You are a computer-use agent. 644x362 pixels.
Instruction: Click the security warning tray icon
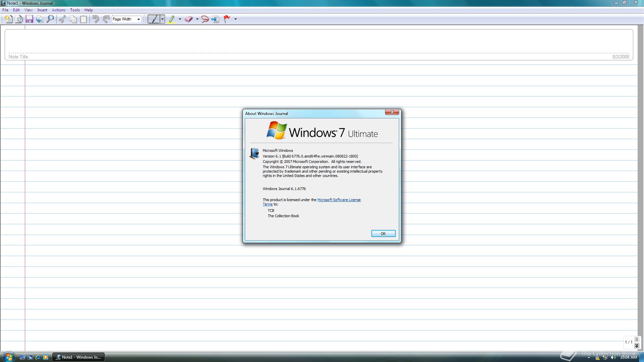coord(597,358)
